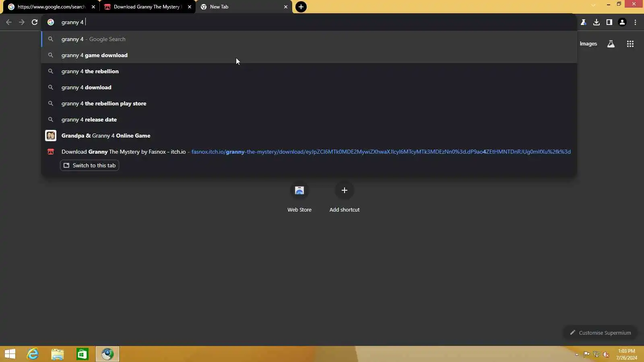This screenshot has height=362, width=644.
Task: Click the Google icon in the address bar
Action: click(51, 22)
